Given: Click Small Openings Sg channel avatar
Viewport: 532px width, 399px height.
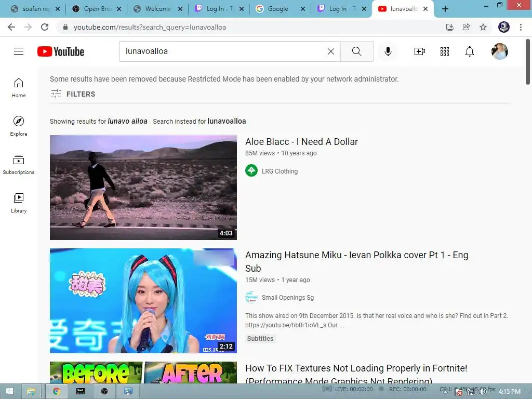Looking at the screenshot, I should click(x=251, y=297).
